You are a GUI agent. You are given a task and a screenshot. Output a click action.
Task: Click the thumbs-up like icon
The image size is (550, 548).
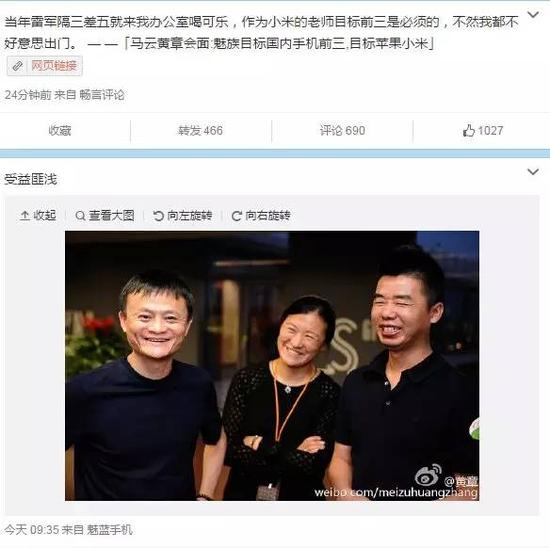point(468,131)
